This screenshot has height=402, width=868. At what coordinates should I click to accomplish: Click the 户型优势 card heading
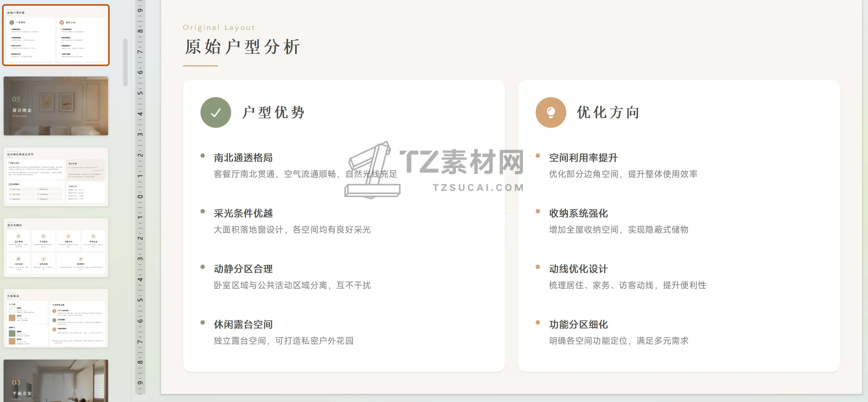coord(273,113)
